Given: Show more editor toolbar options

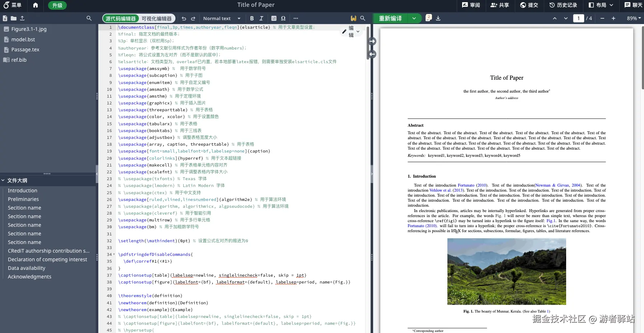Looking at the screenshot, I should [x=296, y=18].
